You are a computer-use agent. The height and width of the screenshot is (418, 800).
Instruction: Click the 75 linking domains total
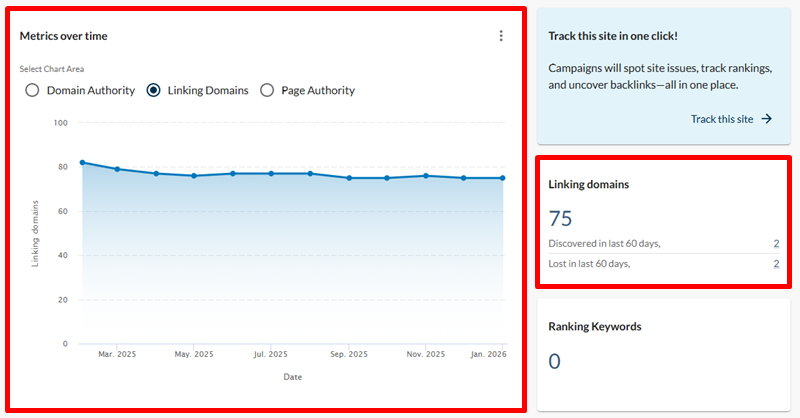[x=560, y=218]
